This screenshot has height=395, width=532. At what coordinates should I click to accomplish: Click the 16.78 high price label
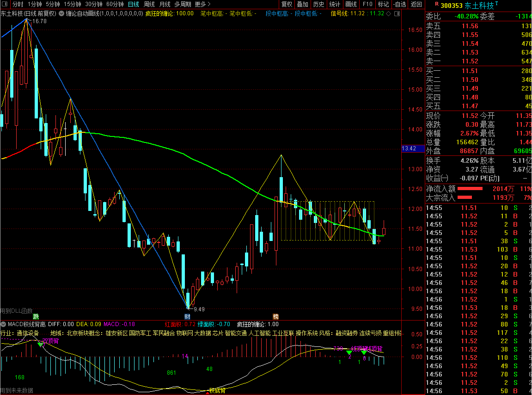[x=39, y=21]
